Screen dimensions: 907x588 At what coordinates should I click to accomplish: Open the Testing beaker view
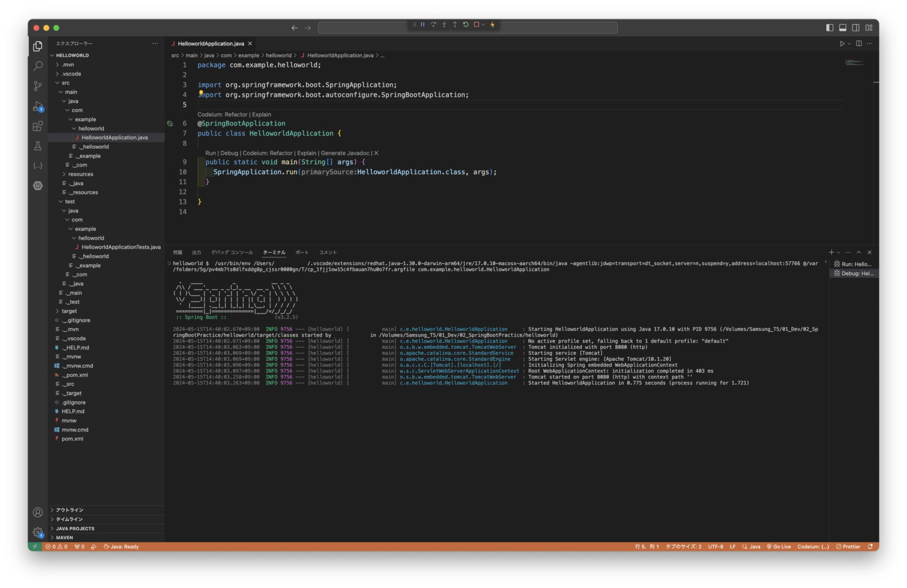pos(37,146)
